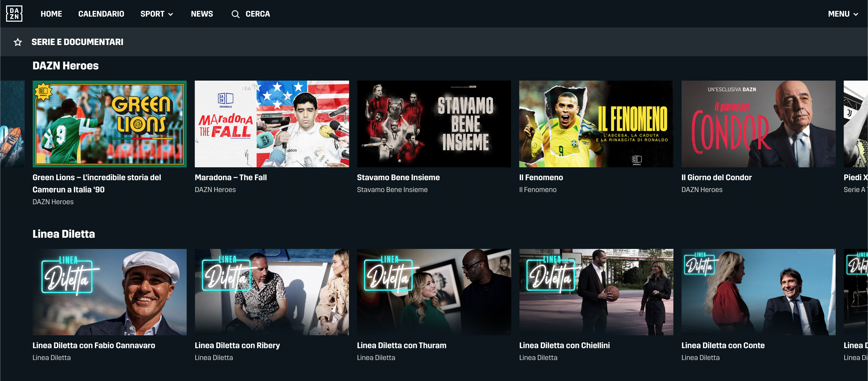Click Stavamo Bene Insieme grey subtitle
Viewport: 868px width, 381px height.
click(392, 190)
